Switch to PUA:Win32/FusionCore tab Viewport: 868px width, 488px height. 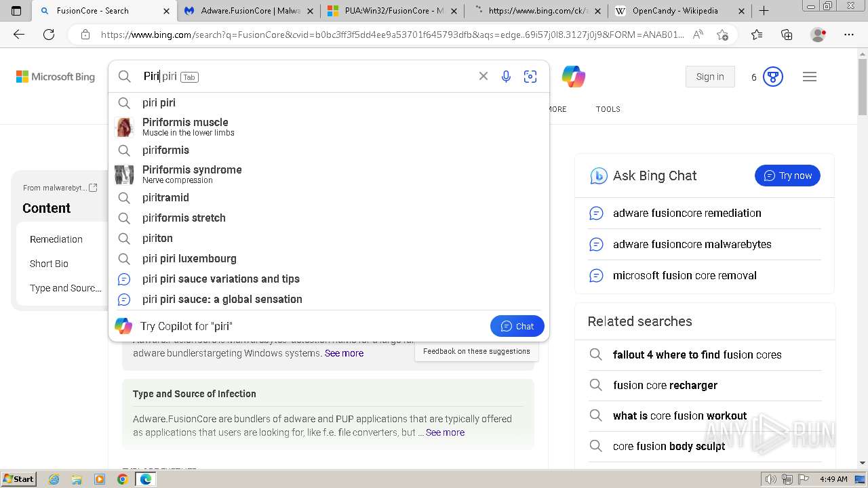click(x=392, y=11)
